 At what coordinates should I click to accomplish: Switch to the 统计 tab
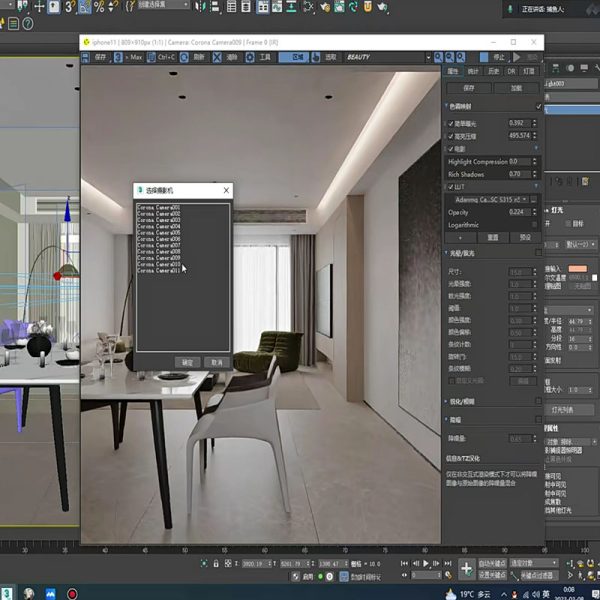coord(472,72)
